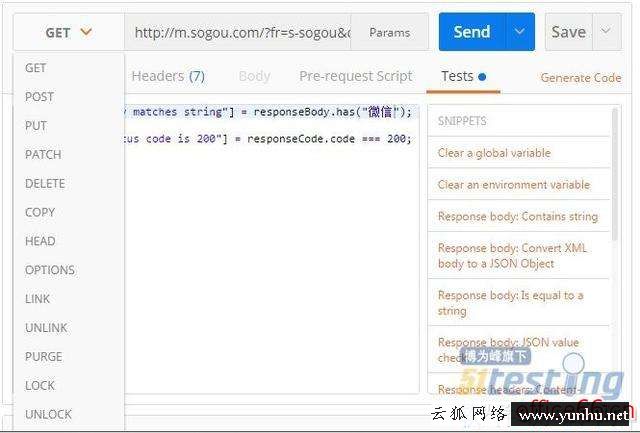Viewport: 640px width, 433px height.
Task: Insert 'Convert XML body to JSON Object' snippet
Action: 519,256
